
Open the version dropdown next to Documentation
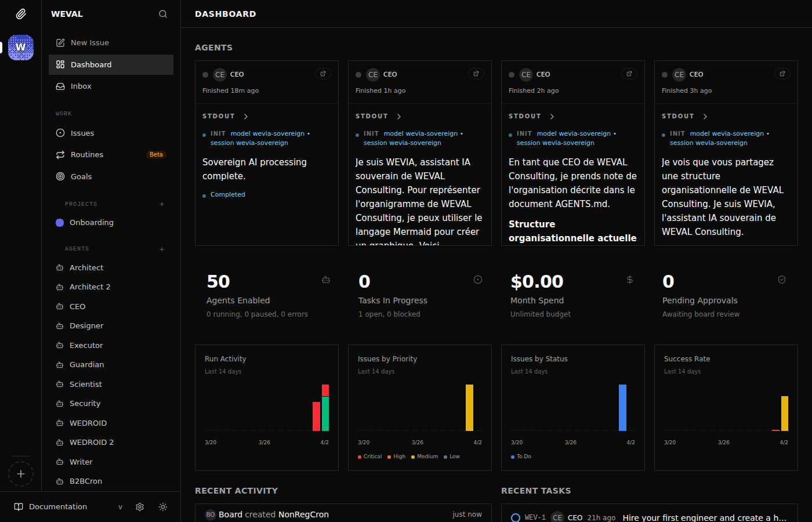click(x=121, y=507)
